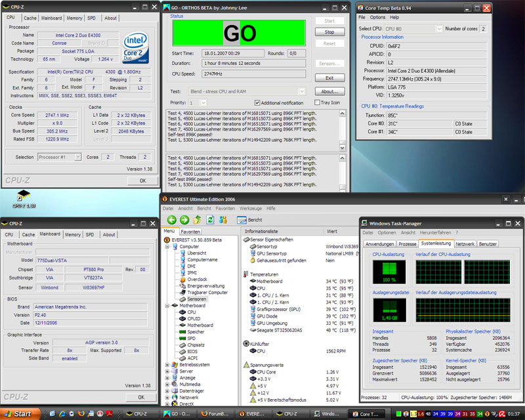Open the Ansicht menu in Task Manager

coord(408,233)
